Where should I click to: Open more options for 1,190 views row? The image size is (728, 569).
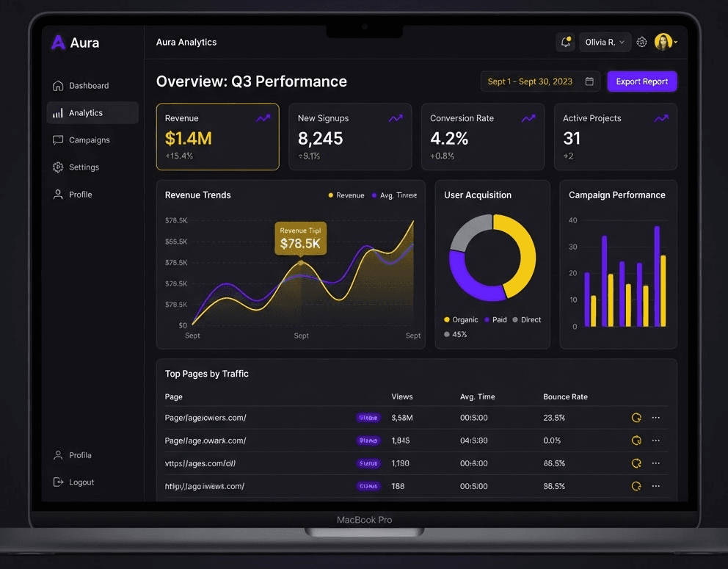[x=655, y=463]
